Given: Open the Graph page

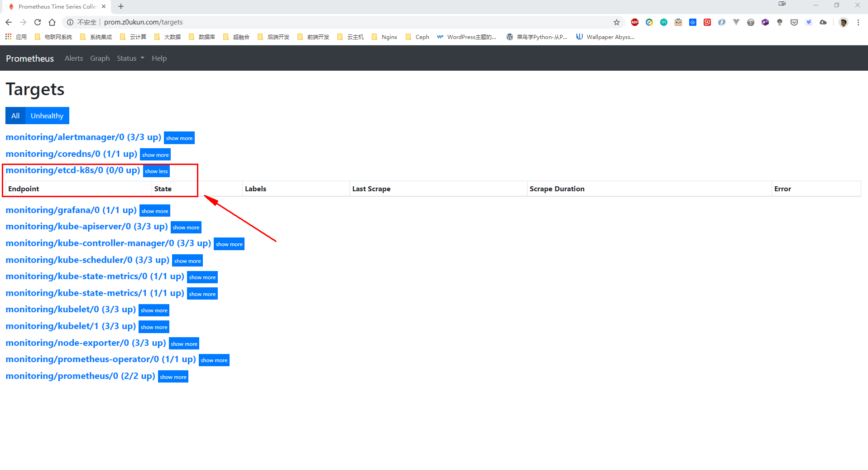Looking at the screenshot, I should 100,58.
